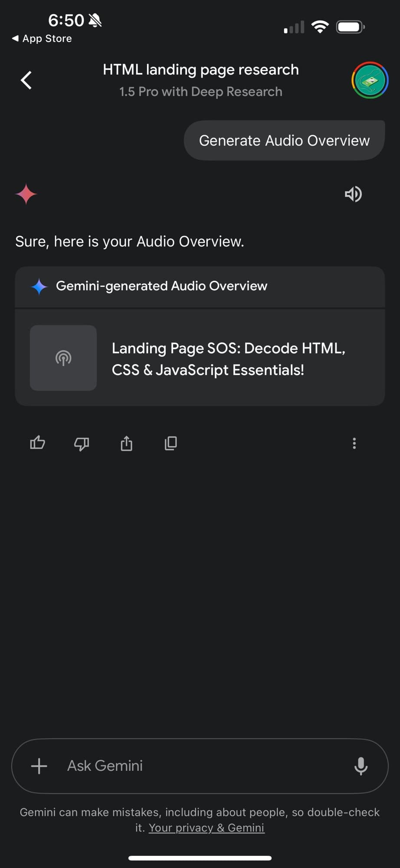Give the response a thumbs up
Screen dimensions: 400x868
(x=38, y=443)
